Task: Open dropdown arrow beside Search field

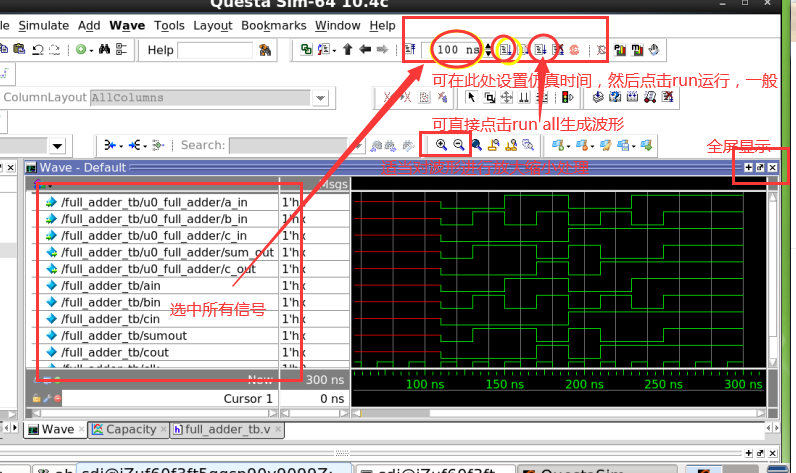Action: [357, 146]
